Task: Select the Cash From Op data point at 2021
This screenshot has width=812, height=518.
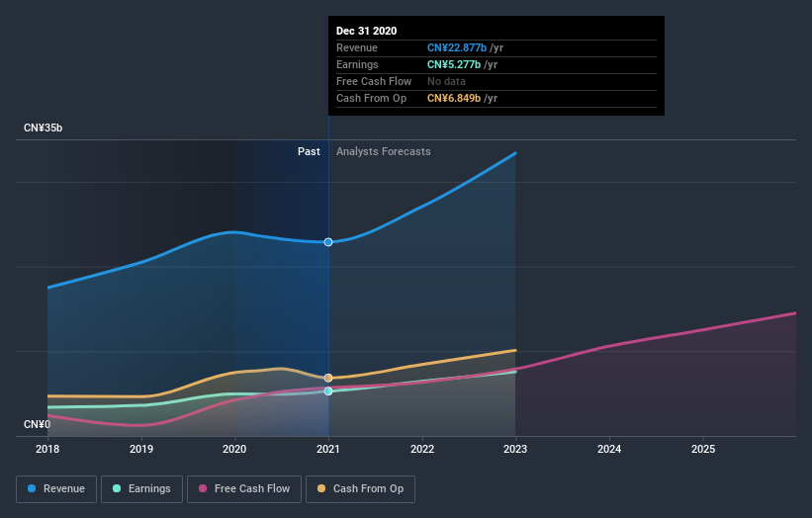Action: point(328,379)
